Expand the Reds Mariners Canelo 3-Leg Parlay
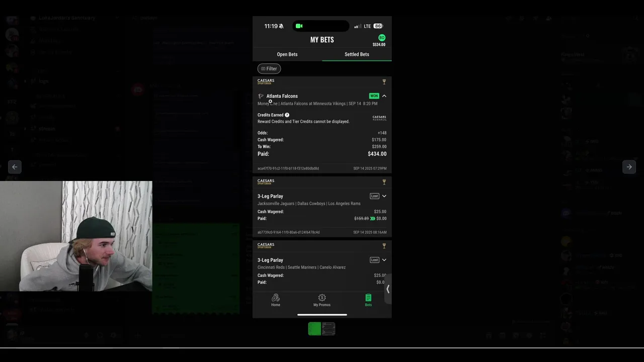Screen dimensions: 644x362 [x=384, y=260]
